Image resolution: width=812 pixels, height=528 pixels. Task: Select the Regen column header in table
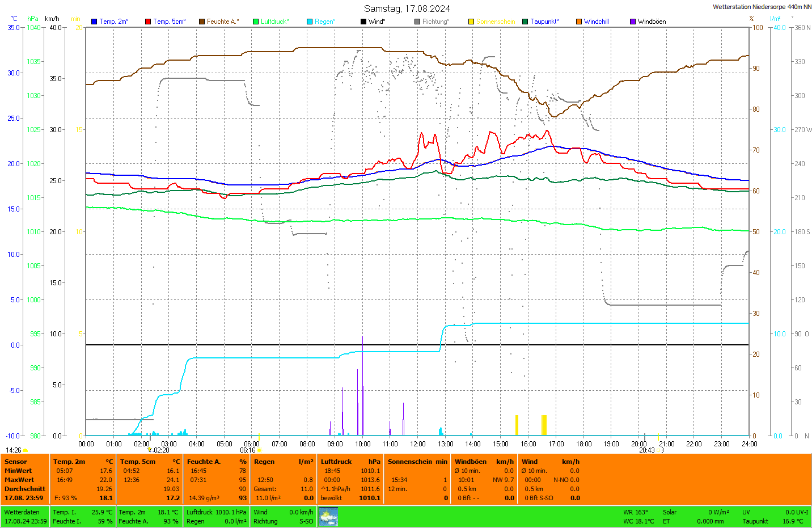264,462
